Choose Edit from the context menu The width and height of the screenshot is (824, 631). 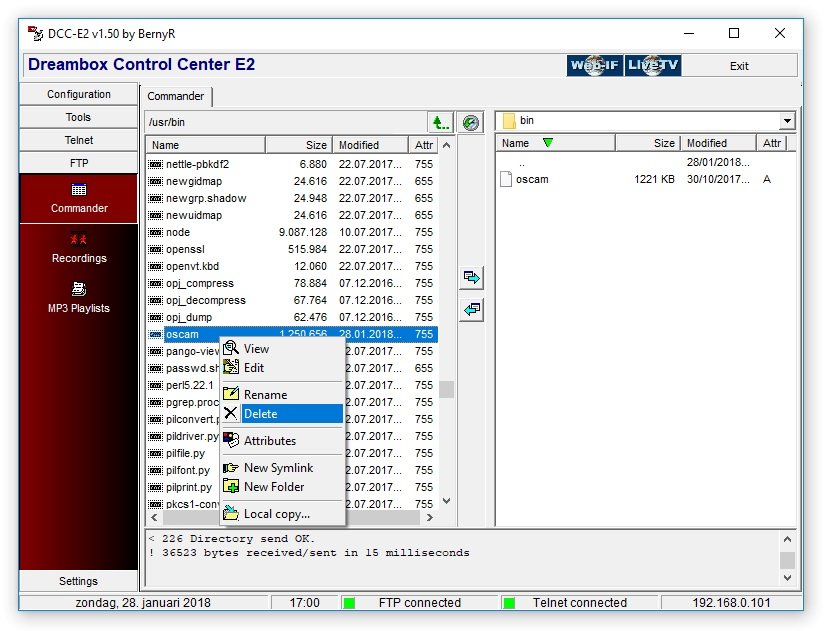(283, 368)
